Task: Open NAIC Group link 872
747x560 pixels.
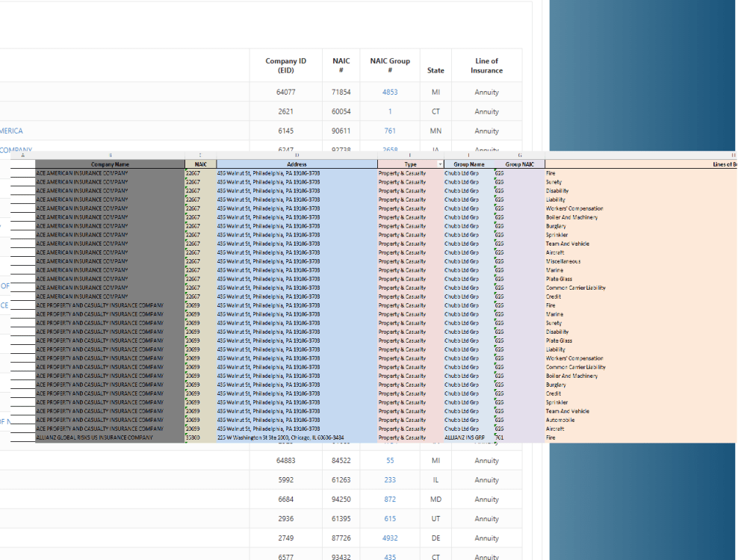Action: pos(390,500)
